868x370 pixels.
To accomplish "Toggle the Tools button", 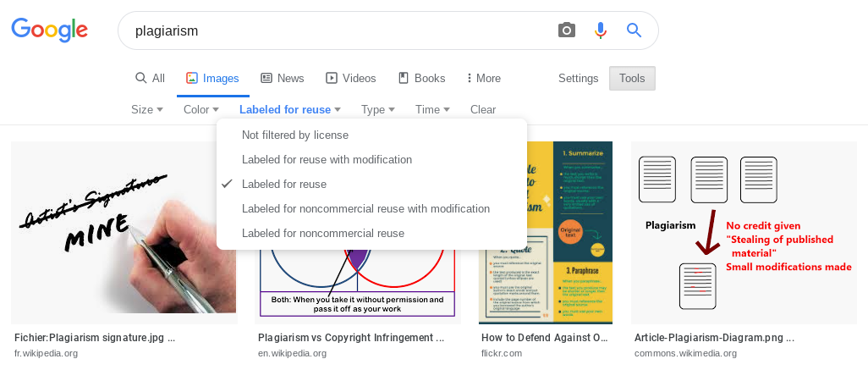I will click(x=632, y=78).
